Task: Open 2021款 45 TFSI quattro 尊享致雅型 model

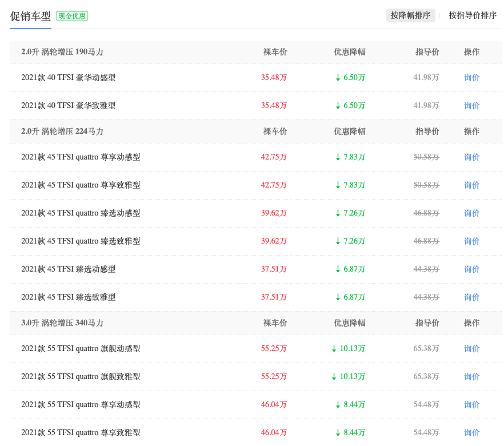Action: pos(81,185)
